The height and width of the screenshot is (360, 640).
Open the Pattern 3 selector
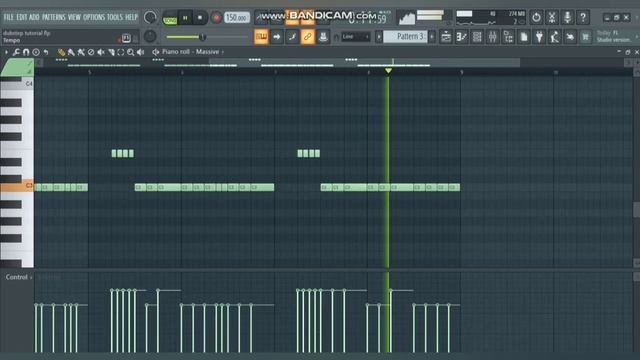(405, 37)
